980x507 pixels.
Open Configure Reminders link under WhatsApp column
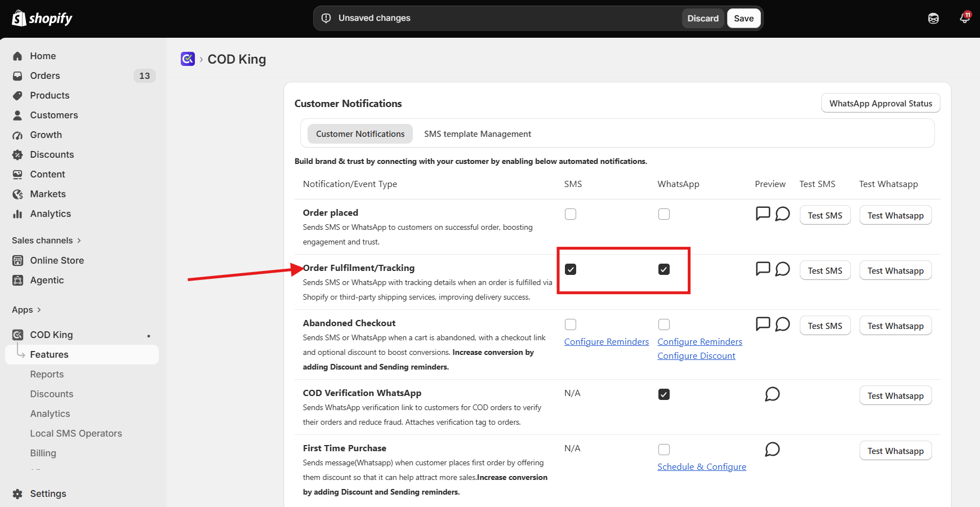coord(700,342)
